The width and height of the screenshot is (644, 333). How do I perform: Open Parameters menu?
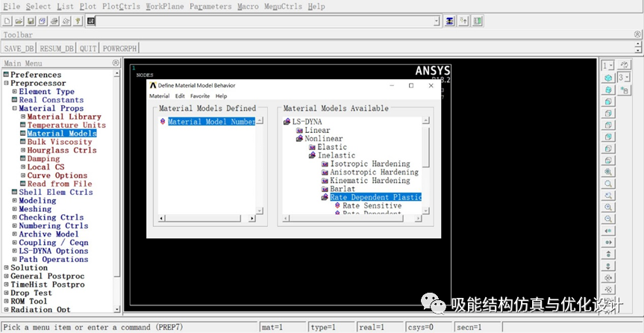click(210, 6)
